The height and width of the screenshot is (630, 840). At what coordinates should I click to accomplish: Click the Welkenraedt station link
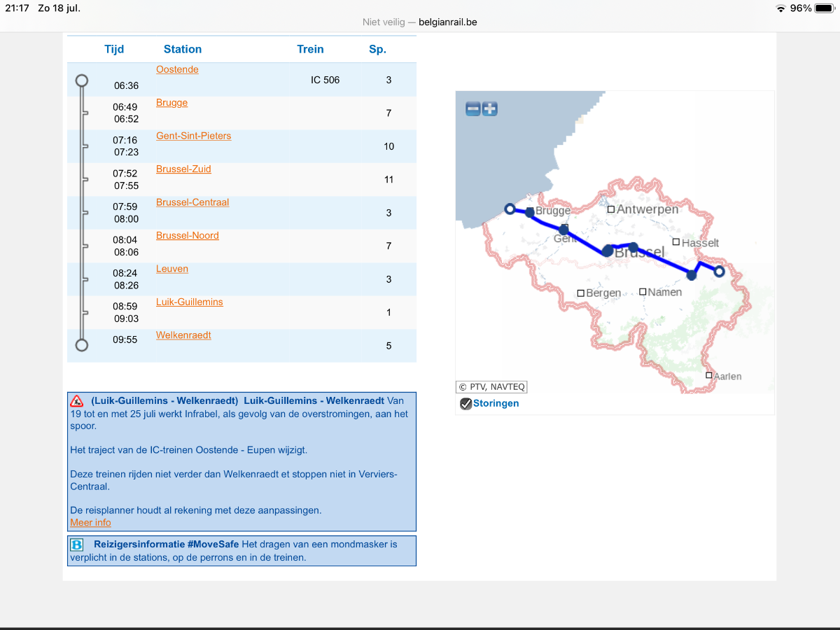coord(183,335)
